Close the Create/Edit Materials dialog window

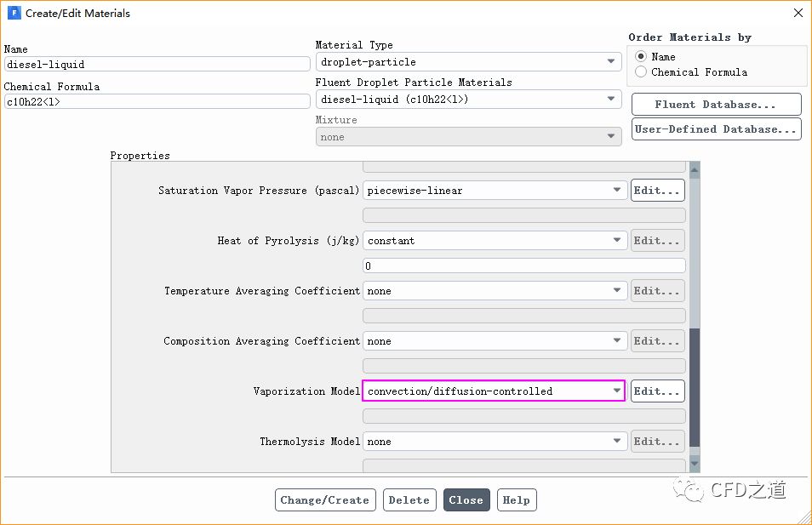797,14
